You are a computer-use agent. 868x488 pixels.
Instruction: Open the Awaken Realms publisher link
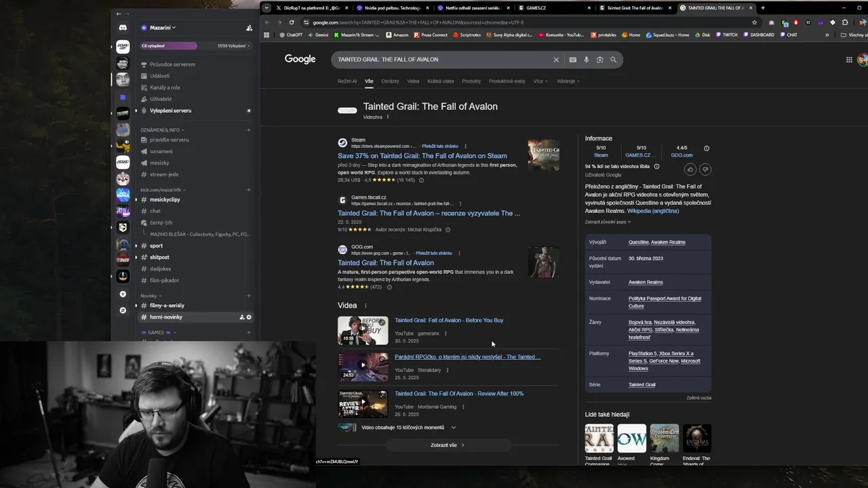click(x=646, y=282)
